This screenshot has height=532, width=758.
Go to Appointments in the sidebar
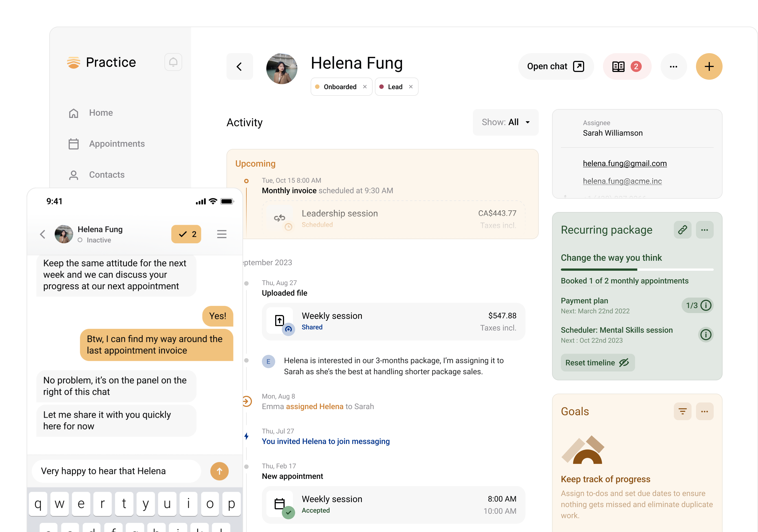[117, 144]
